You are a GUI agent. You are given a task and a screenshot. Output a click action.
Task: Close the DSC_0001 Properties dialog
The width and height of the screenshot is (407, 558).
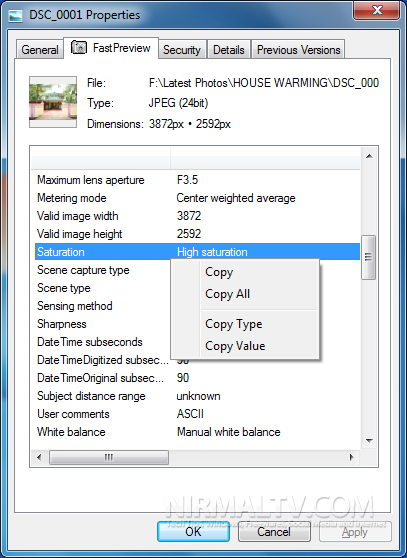[x=377, y=10]
